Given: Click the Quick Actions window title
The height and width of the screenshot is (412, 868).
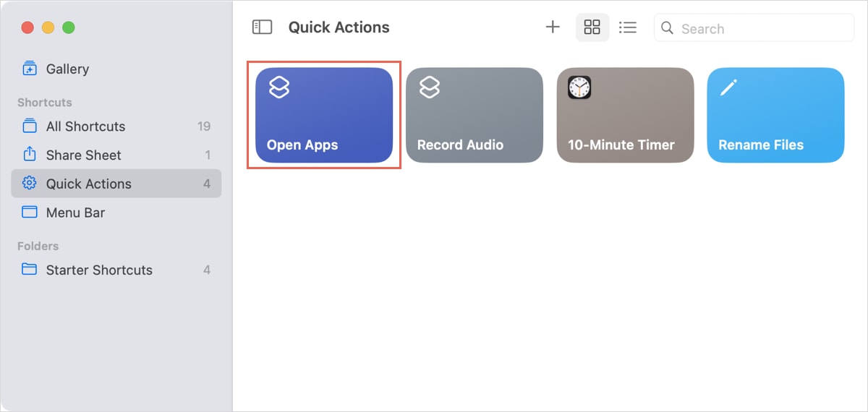Looking at the screenshot, I should pos(339,27).
